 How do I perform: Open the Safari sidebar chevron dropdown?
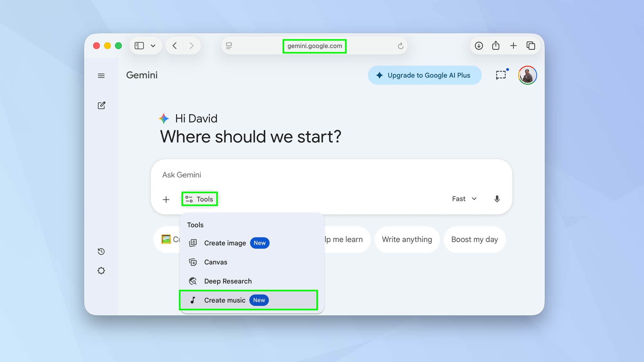(x=153, y=46)
